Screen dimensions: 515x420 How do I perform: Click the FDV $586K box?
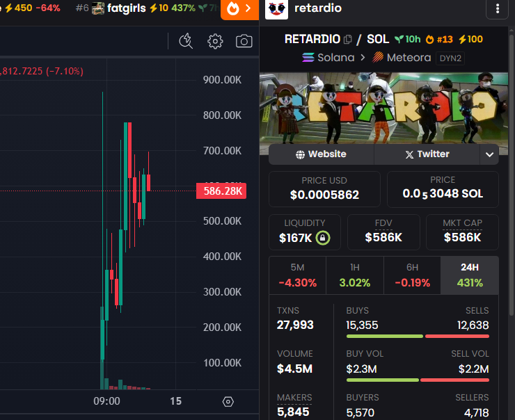click(383, 232)
